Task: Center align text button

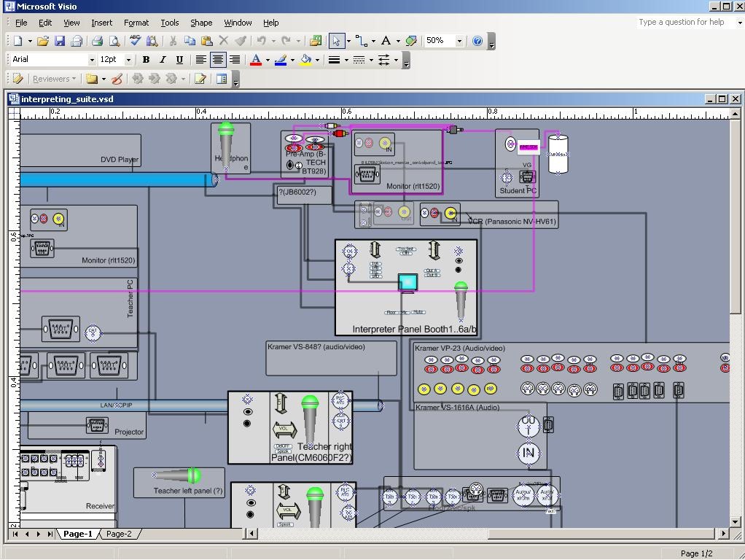Action: 218,60
